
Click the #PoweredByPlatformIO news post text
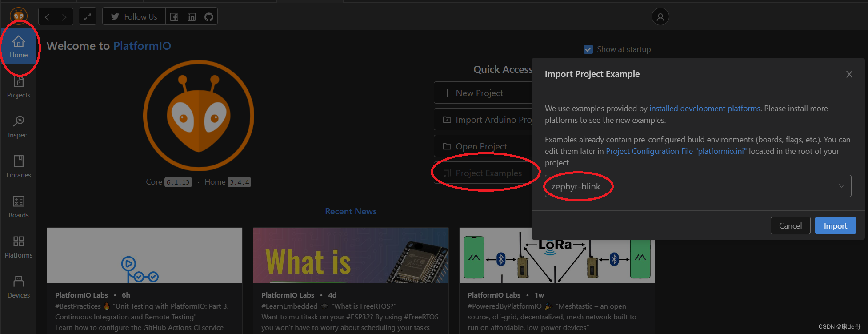pos(552,317)
